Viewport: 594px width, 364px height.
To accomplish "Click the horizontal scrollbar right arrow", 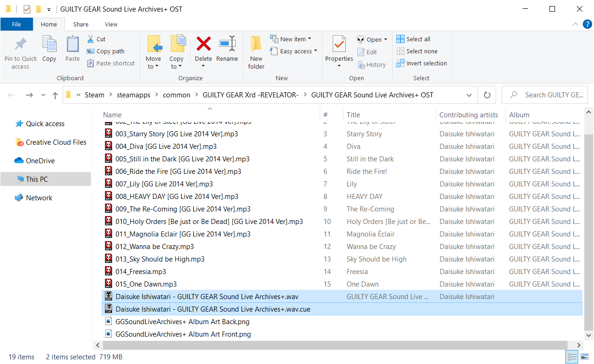I will tap(579, 345).
